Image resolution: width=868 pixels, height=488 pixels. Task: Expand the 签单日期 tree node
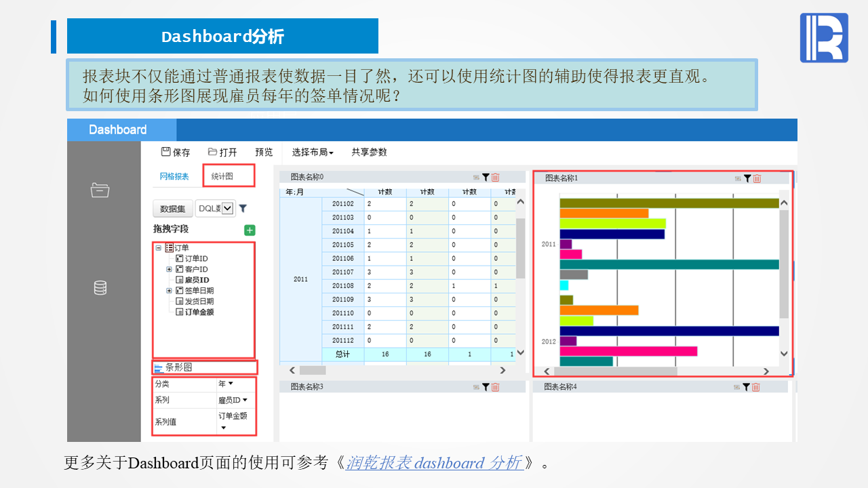[x=170, y=291]
